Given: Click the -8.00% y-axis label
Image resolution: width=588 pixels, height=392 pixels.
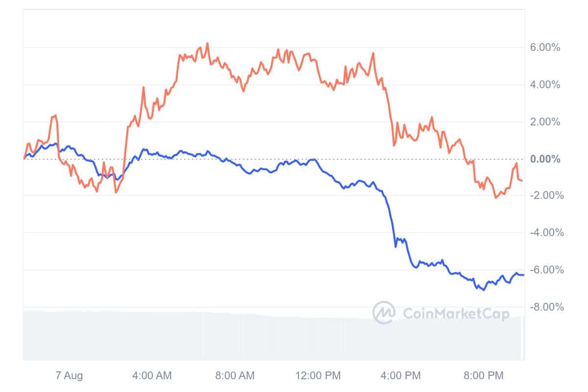Looking at the screenshot, I should point(544,307).
